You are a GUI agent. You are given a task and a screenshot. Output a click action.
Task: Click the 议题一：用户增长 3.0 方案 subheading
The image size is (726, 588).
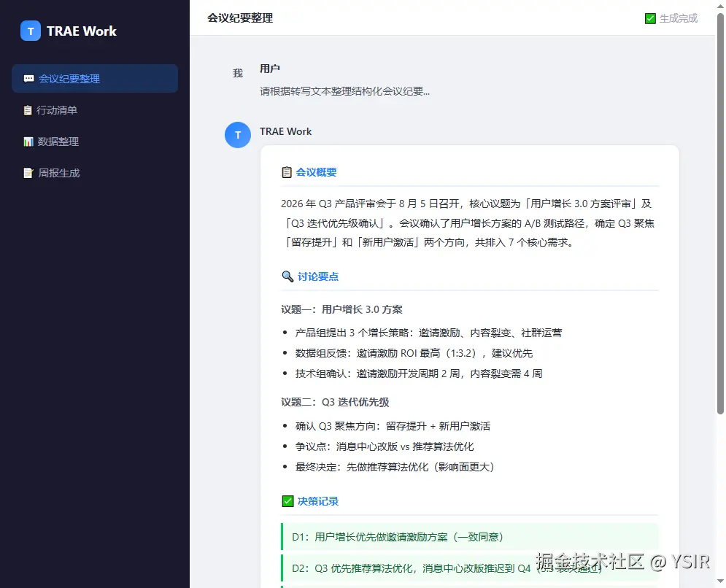pyautogui.click(x=341, y=309)
